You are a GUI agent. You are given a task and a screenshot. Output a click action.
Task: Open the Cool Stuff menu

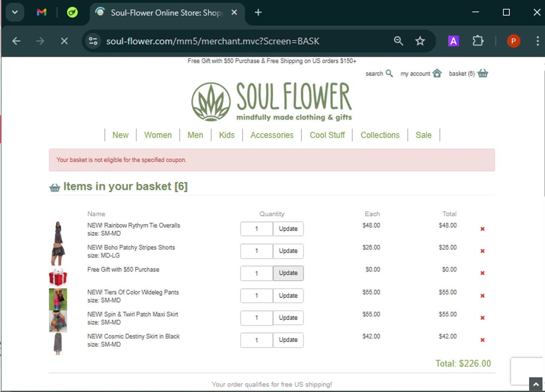tap(327, 135)
